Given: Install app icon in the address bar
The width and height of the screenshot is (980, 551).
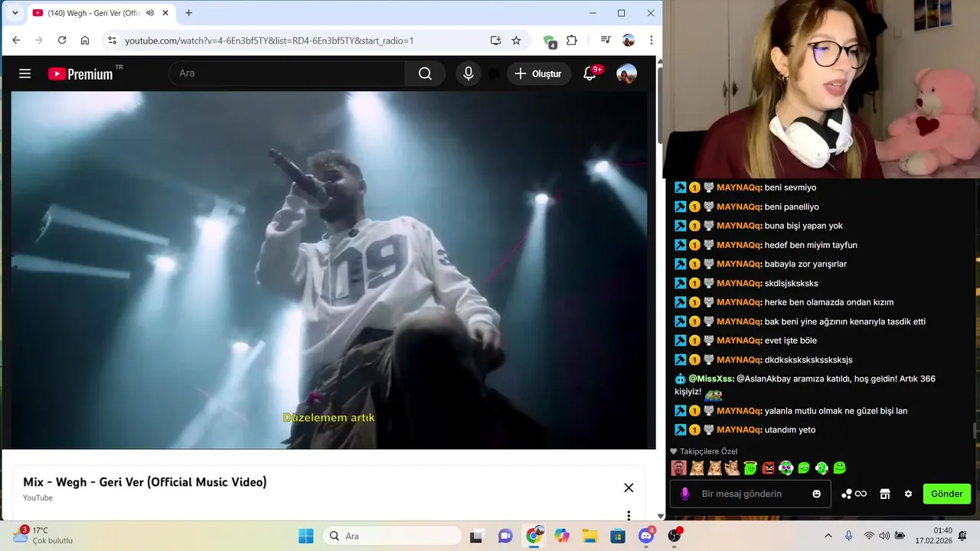Looking at the screenshot, I should point(495,41).
